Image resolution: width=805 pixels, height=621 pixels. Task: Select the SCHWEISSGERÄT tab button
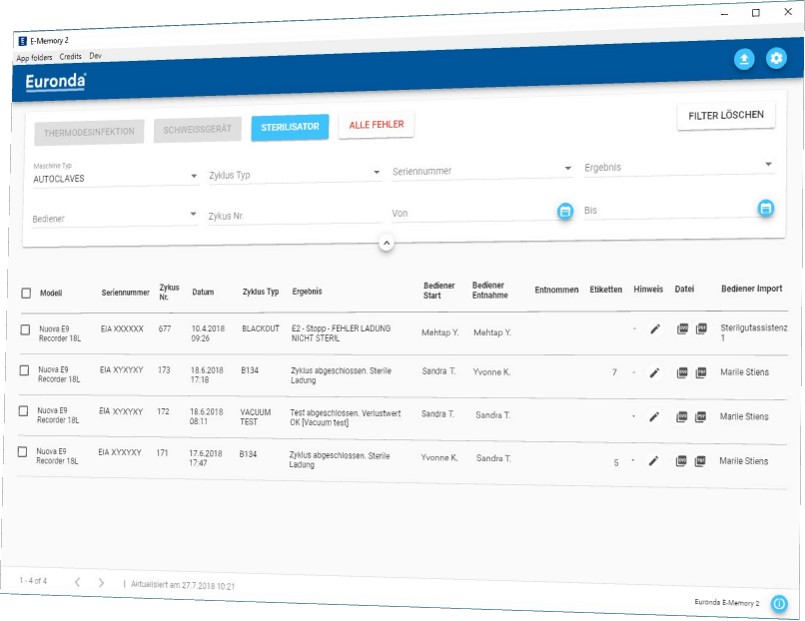coord(198,130)
